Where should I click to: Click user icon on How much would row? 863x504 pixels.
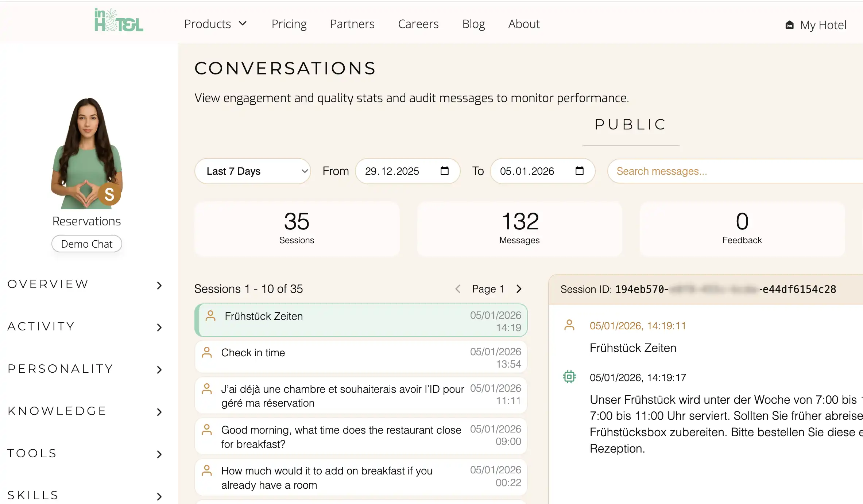click(207, 470)
